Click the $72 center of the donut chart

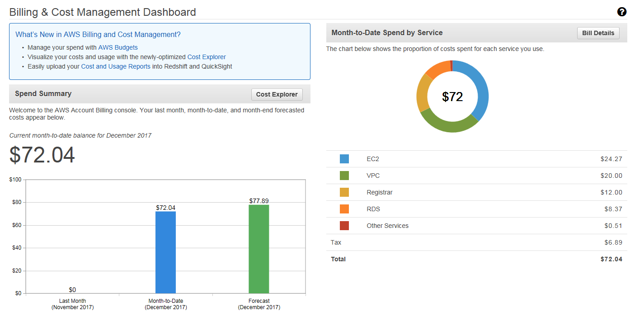tap(452, 97)
